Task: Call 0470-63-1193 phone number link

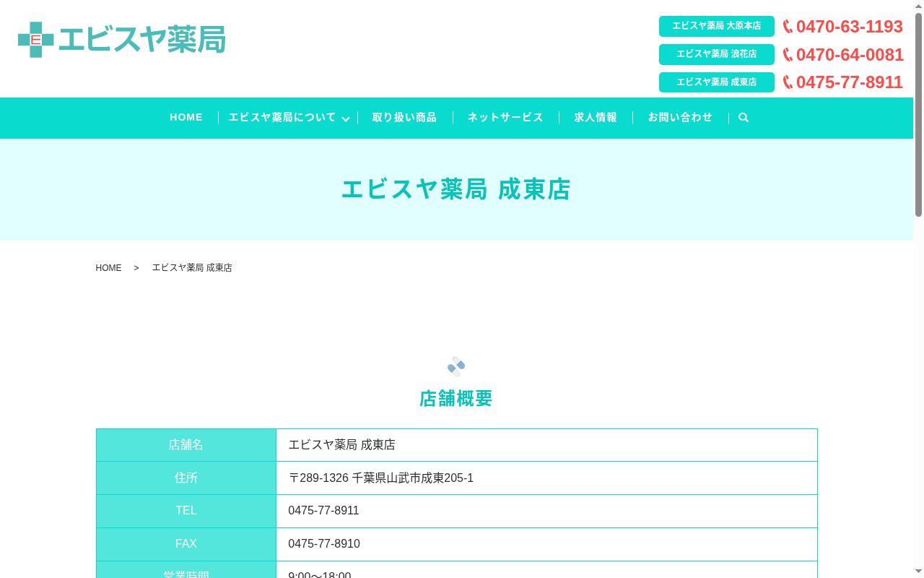Action: click(850, 27)
